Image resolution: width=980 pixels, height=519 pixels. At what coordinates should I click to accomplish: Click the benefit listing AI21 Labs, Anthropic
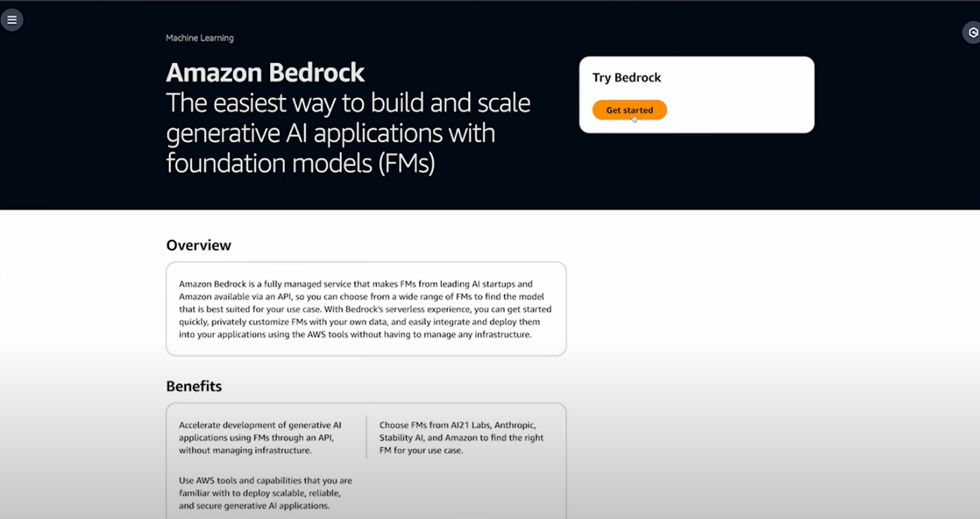[462, 437]
